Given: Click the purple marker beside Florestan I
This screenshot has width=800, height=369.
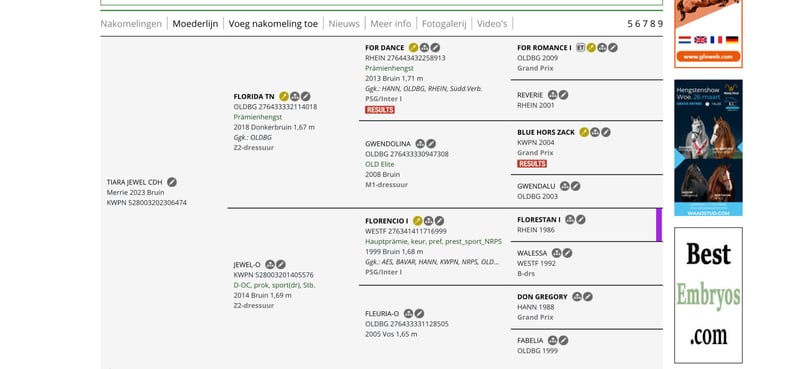Looking at the screenshot, I should pos(659,225).
